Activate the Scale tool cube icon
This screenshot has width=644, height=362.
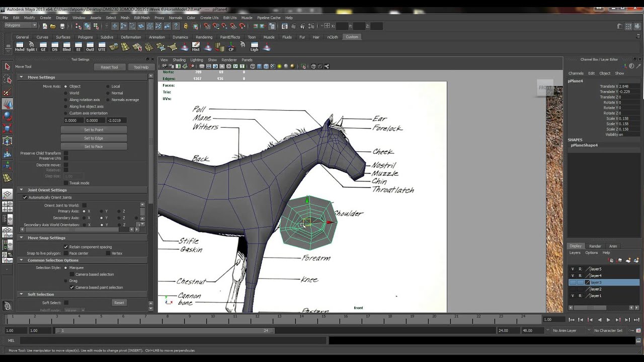[x=8, y=129]
